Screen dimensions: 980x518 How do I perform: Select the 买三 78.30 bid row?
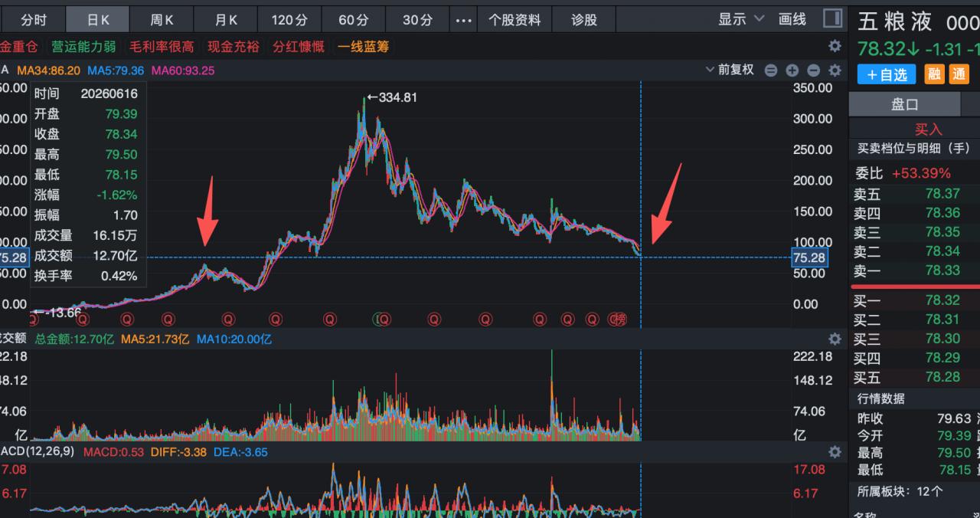(914, 339)
